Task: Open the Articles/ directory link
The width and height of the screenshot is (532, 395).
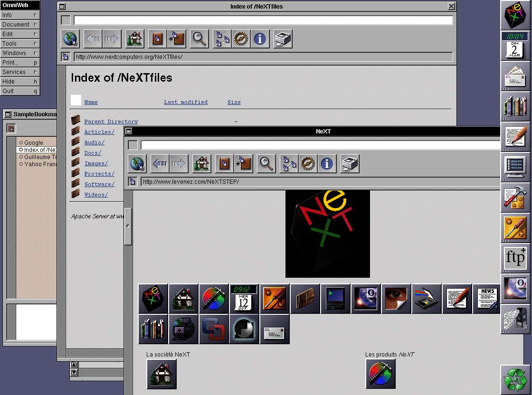Action: 99,132
